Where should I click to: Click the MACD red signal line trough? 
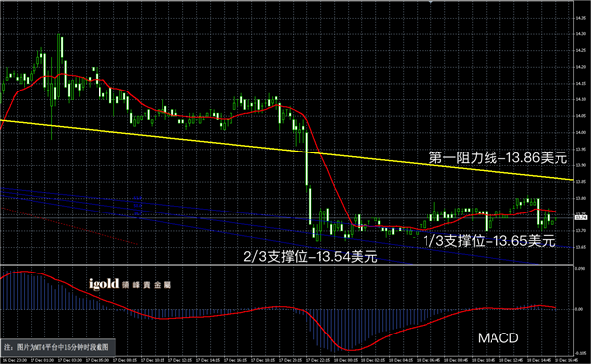351,350
